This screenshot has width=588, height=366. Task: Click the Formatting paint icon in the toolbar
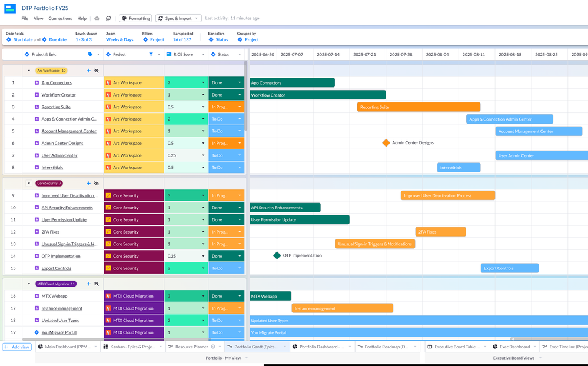(x=123, y=18)
